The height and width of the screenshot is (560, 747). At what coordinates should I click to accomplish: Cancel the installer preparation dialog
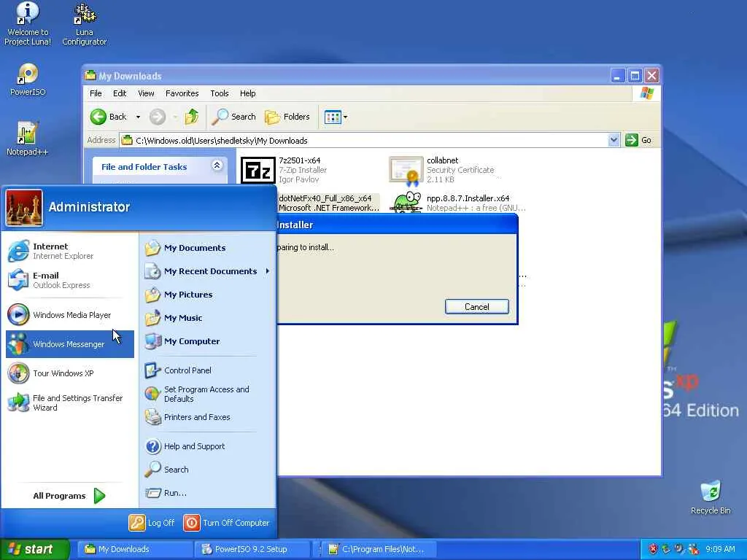[x=477, y=307]
